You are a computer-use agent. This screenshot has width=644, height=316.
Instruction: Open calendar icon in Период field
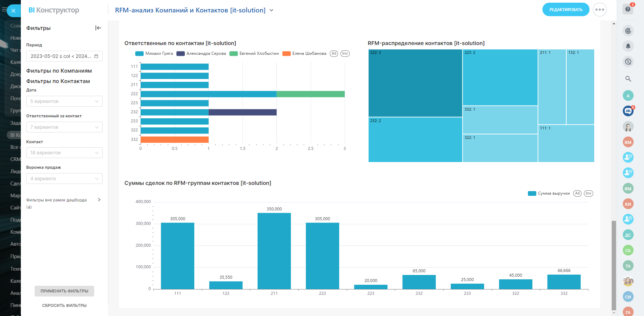click(x=96, y=56)
